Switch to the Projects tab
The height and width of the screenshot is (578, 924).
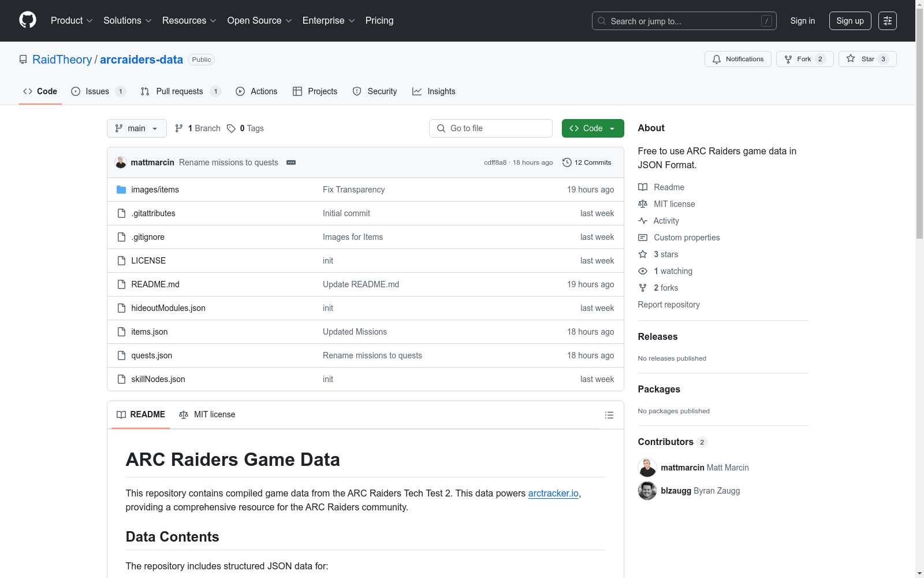click(315, 91)
